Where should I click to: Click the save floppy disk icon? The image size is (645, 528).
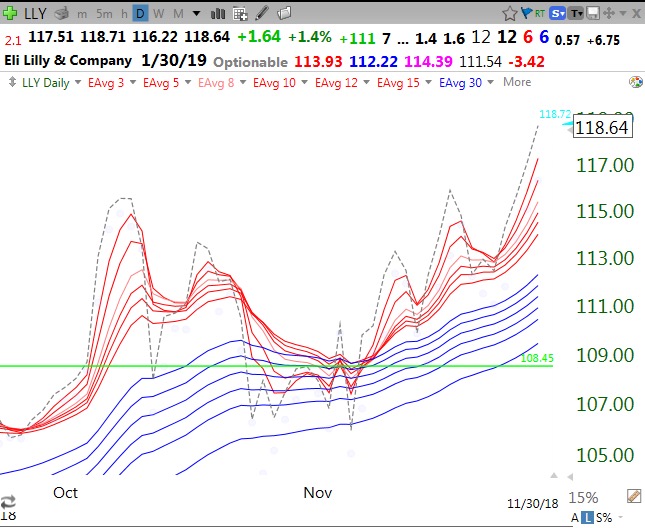(x=593, y=14)
